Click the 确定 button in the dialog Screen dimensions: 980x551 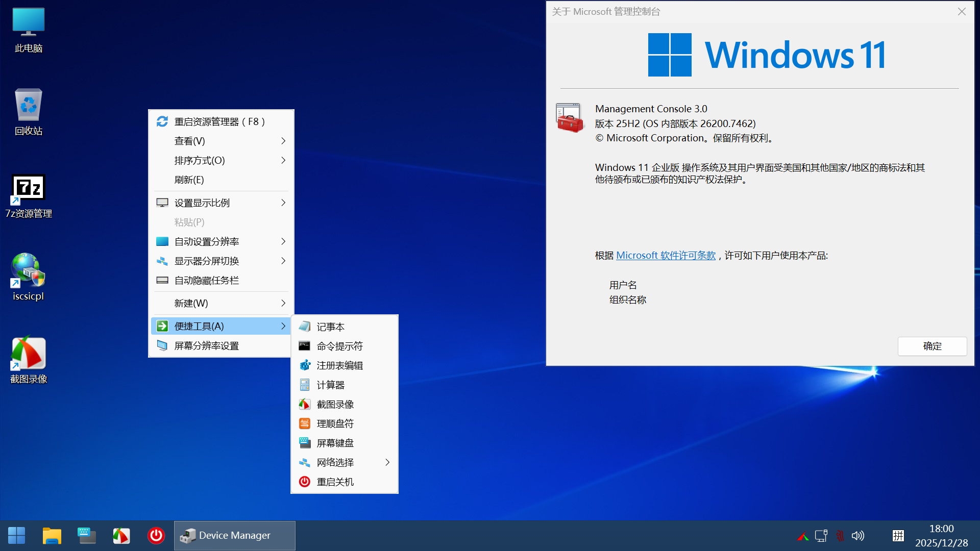(932, 346)
